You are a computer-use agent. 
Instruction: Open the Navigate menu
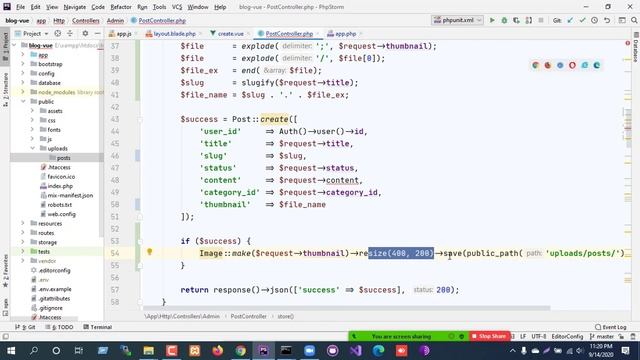pyautogui.click(x=75, y=7)
